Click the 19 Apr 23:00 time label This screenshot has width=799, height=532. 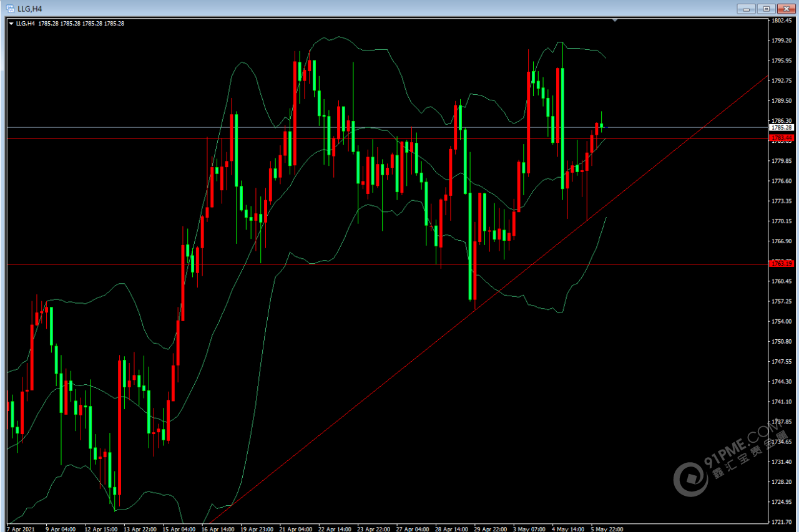[x=257, y=529]
